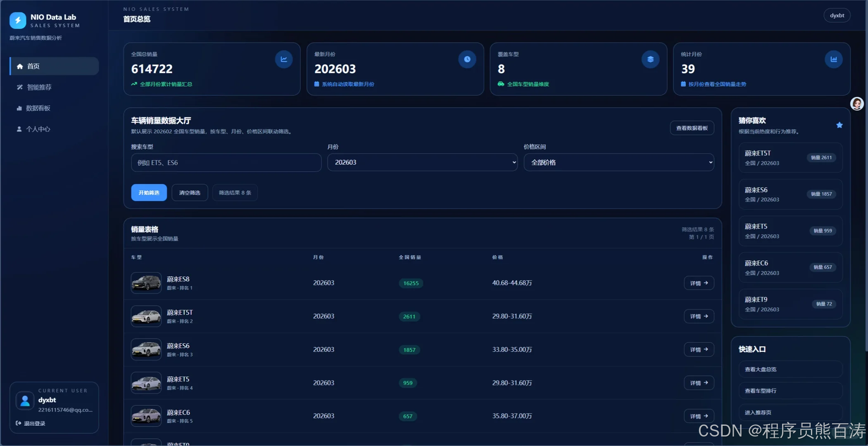Open the 数据看板 sidebar page

[x=54, y=108]
